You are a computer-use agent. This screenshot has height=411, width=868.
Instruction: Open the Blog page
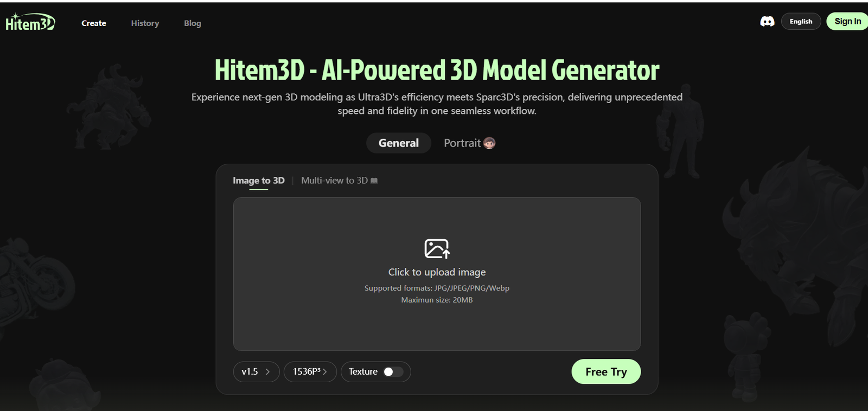[193, 23]
